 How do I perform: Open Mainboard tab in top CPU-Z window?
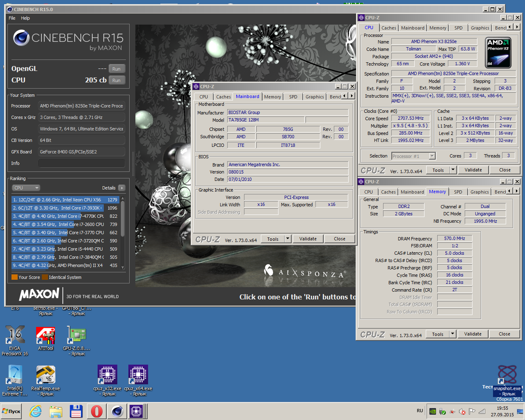click(x=413, y=28)
